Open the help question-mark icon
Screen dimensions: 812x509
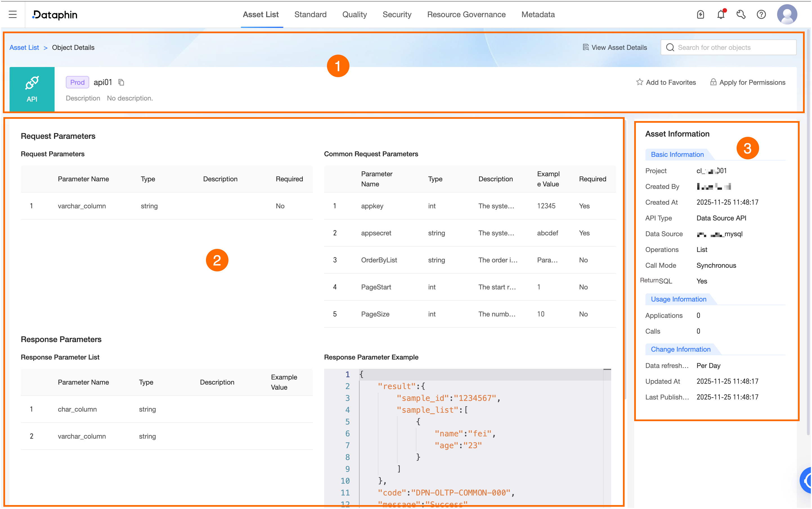pos(761,14)
